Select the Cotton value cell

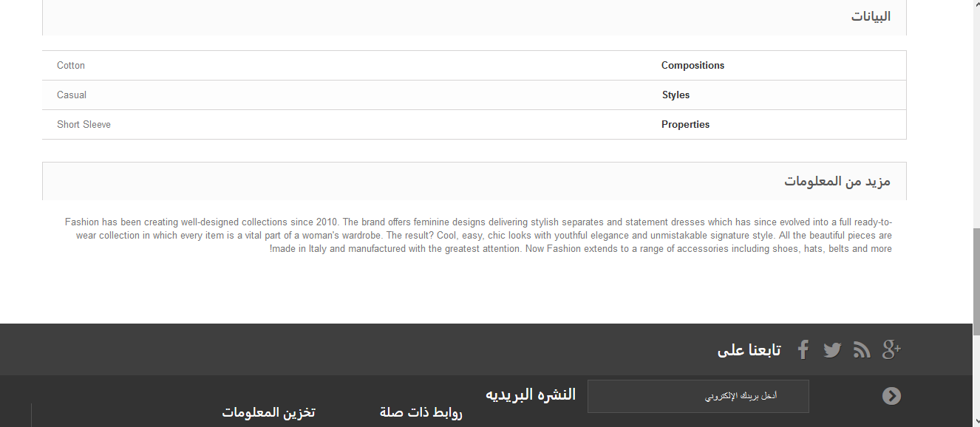click(x=71, y=66)
